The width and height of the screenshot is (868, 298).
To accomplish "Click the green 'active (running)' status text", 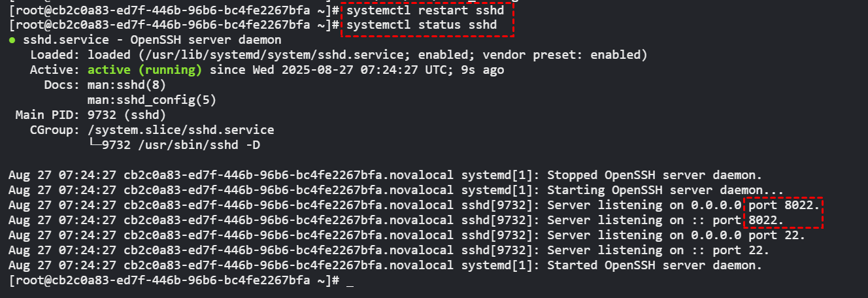I will click(144, 71).
